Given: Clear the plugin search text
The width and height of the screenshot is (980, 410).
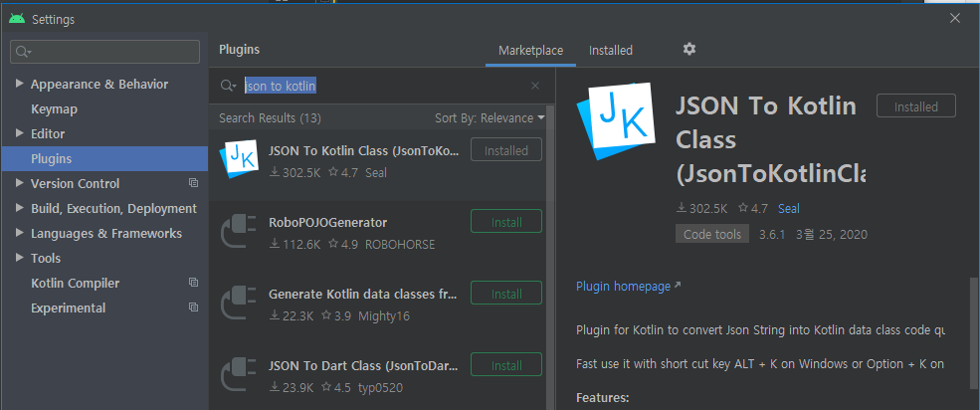Looking at the screenshot, I should [x=535, y=86].
